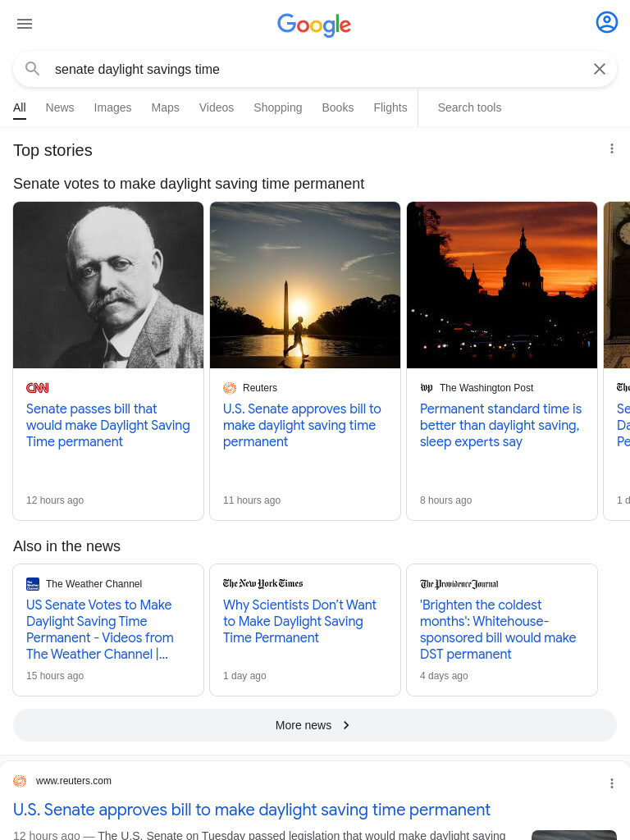Image resolution: width=630 pixels, height=840 pixels.
Task: Click the search magnifier icon
Action: tap(33, 69)
